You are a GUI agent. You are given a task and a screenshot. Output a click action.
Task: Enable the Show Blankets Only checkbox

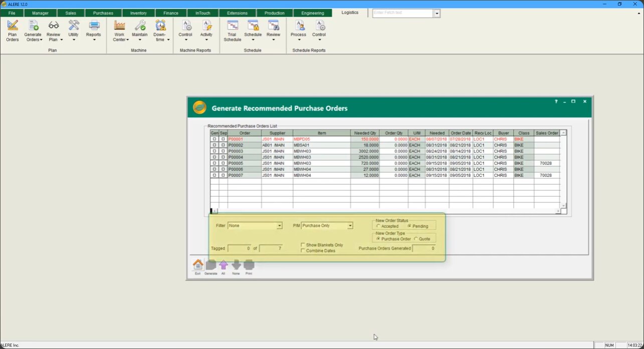(x=303, y=245)
